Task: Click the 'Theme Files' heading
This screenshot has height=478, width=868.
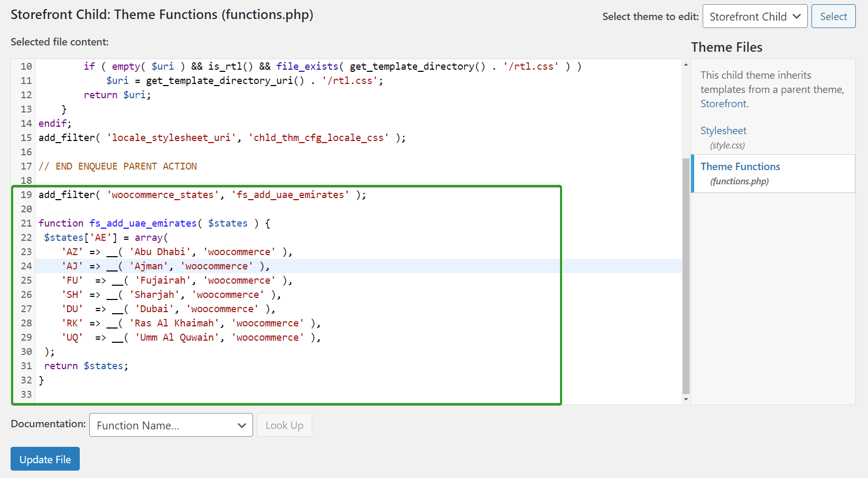Action: [726, 47]
